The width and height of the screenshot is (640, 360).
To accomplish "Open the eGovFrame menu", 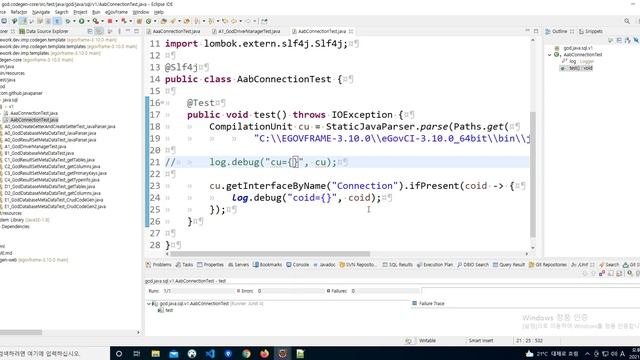I will coord(116,12).
